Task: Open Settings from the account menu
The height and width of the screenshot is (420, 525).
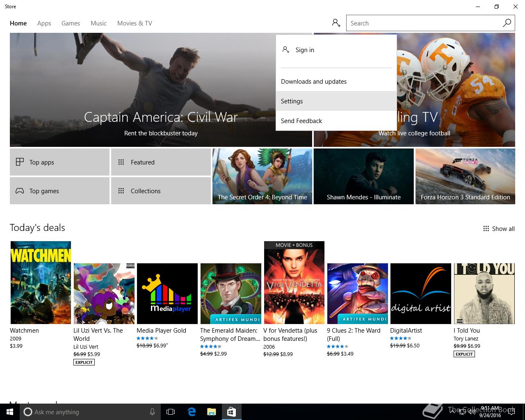Action: click(x=336, y=101)
